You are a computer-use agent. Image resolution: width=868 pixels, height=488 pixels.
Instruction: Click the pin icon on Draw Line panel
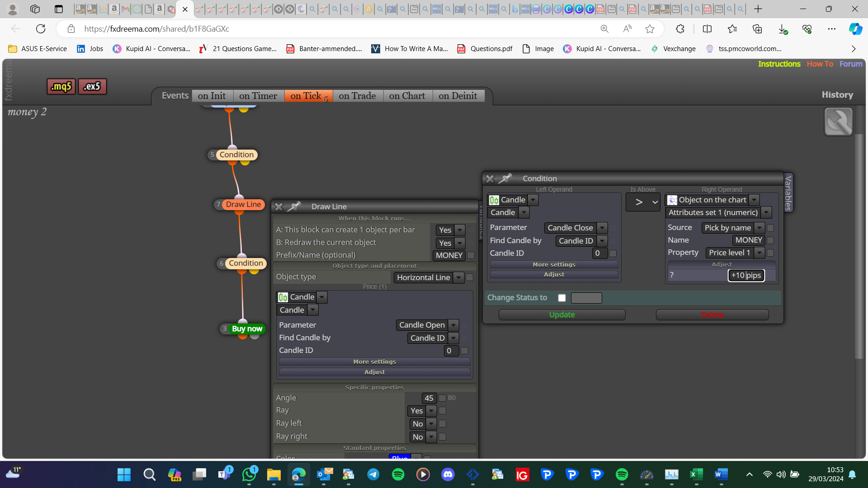coord(294,206)
